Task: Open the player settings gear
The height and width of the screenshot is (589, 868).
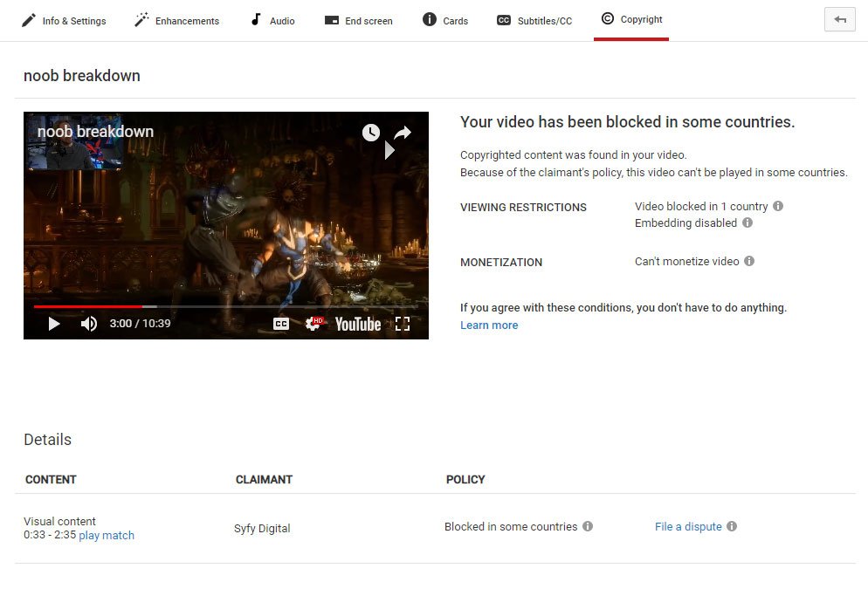Action: point(313,324)
